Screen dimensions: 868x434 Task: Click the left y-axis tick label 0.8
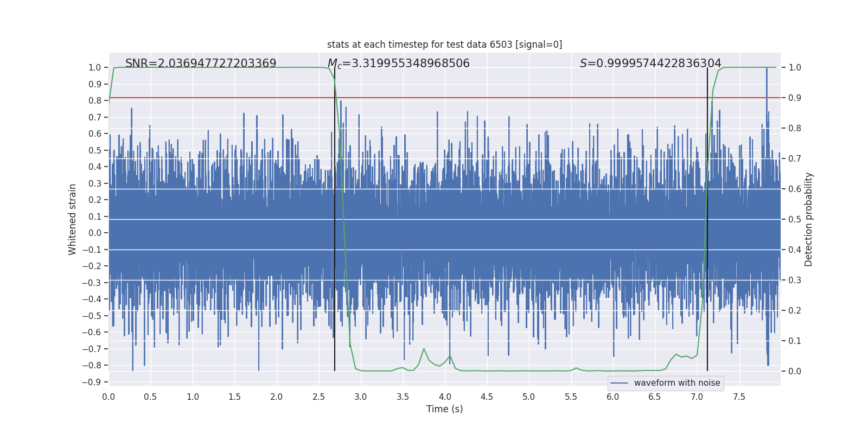(95, 100)
